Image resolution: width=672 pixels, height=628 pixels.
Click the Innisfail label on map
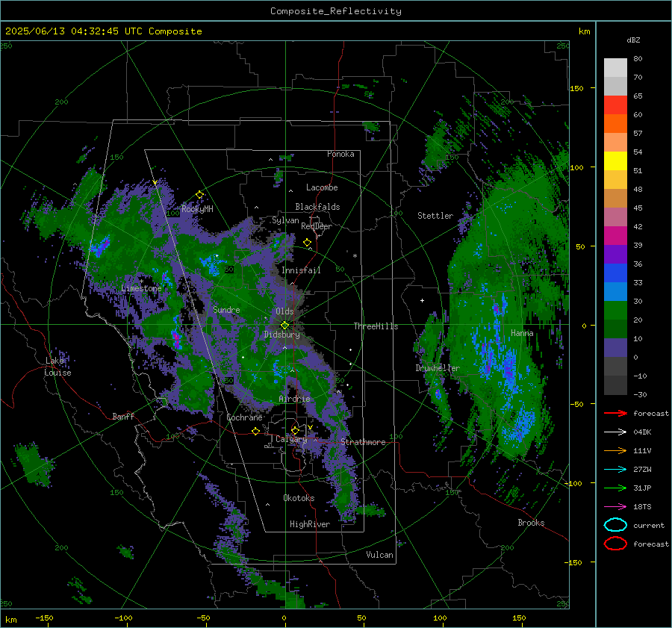point(302,270)
